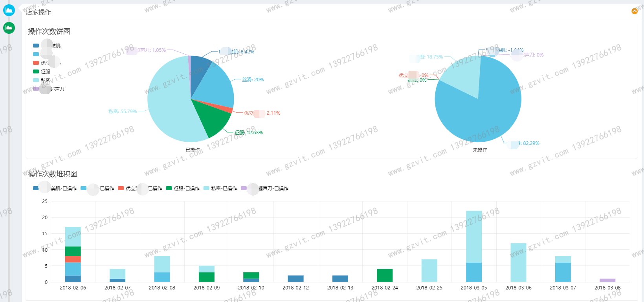Select green 征服 12.63% pie slice
Screen dimensions: 644x302
[x=210, y=118]
